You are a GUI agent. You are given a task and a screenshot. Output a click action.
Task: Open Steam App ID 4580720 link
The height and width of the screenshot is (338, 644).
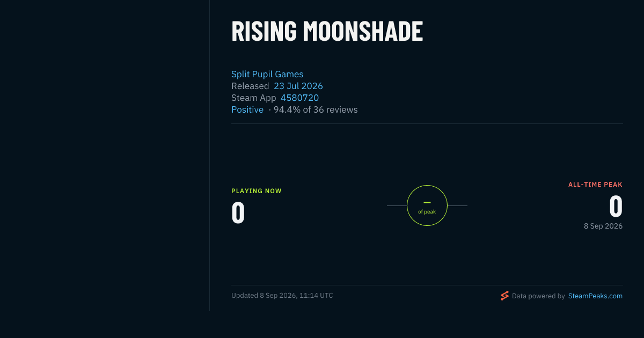[299, 98]
